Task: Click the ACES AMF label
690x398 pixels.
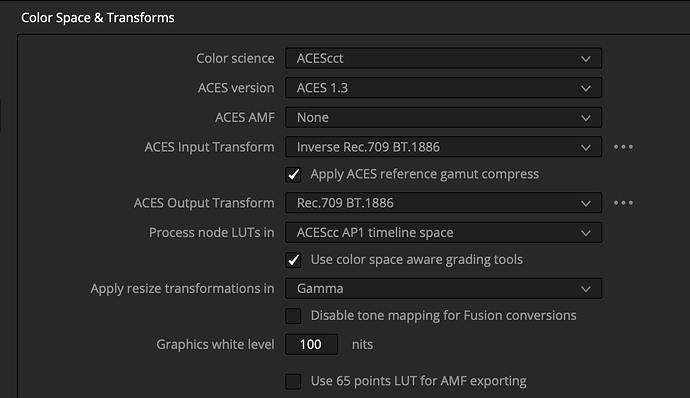Action: pos(245,117)
